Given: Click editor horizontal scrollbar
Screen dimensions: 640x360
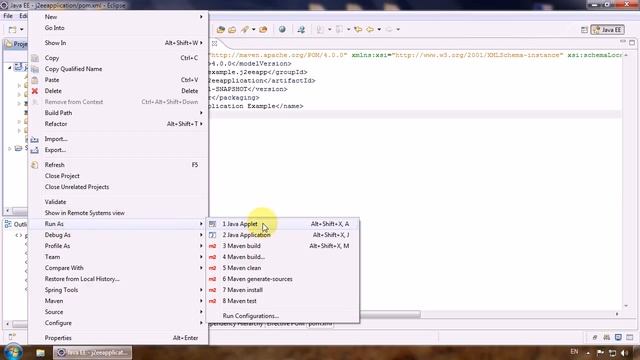Looking at the screenshot, I should click(390, 314).
